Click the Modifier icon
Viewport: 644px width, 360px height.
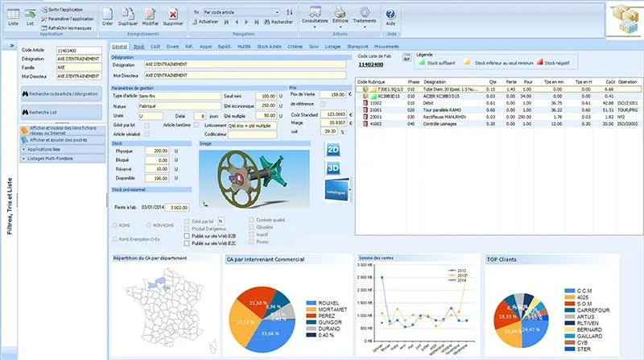[x=151, y=17]
